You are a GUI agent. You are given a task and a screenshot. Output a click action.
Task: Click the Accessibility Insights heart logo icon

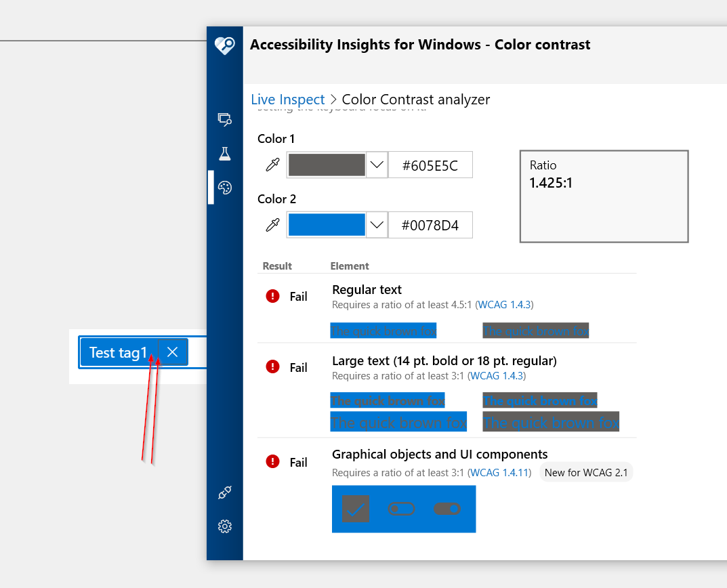tap(225, 45)
